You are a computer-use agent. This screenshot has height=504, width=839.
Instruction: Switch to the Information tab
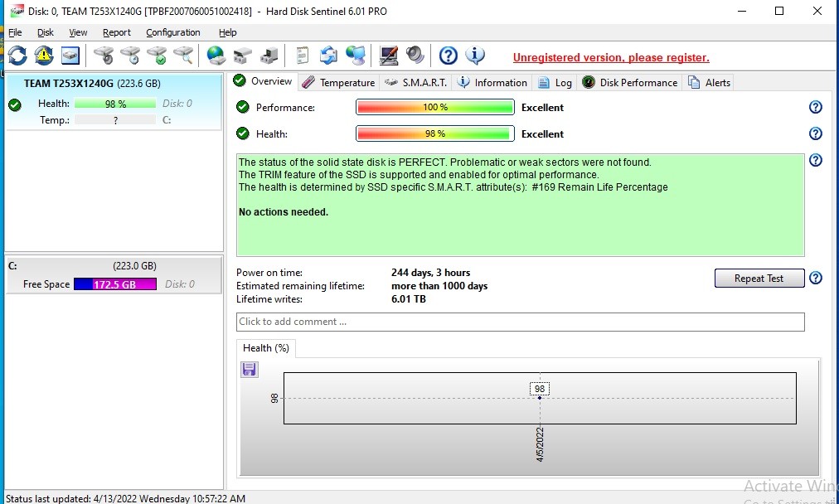(x=492, y=82)
